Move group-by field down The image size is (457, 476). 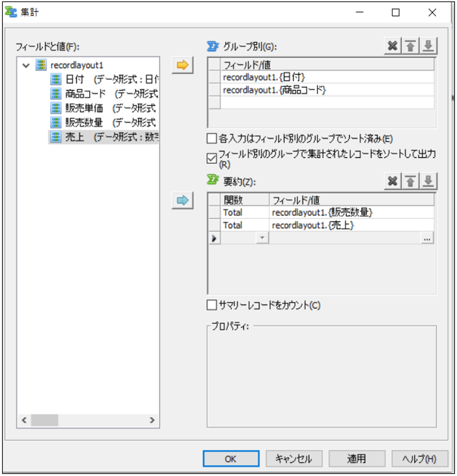(x=428, y=46)
